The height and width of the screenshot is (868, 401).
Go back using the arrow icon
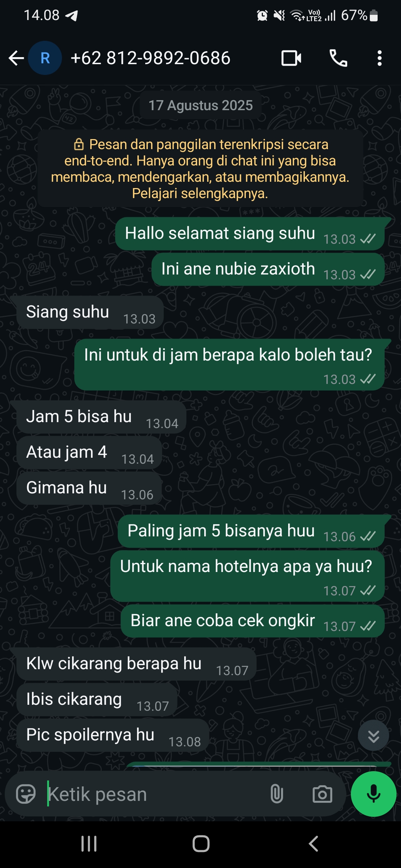click(x=16, y=58)
